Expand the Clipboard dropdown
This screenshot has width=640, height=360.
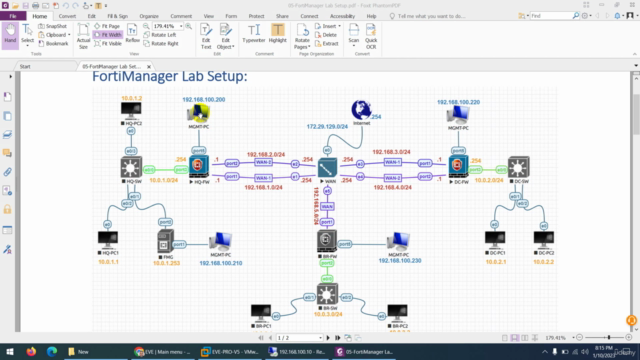[x=69, y=35]
